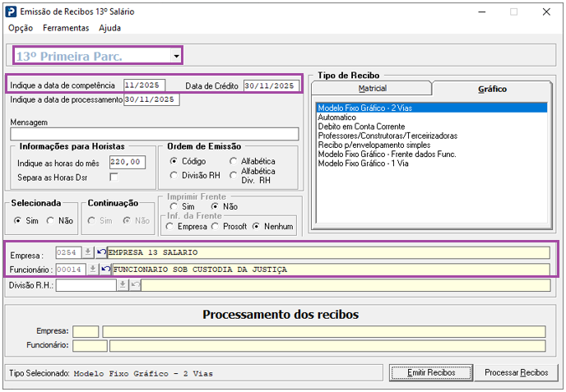Close the Emissão de Recibos window
This screenshot has height=392, width=566.
(546, 12)
